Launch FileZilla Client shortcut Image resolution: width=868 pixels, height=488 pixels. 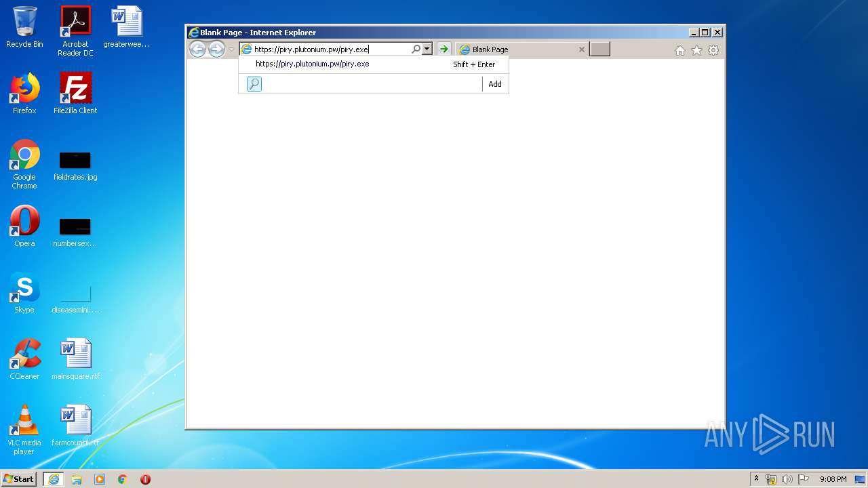(x=75, y=94)
